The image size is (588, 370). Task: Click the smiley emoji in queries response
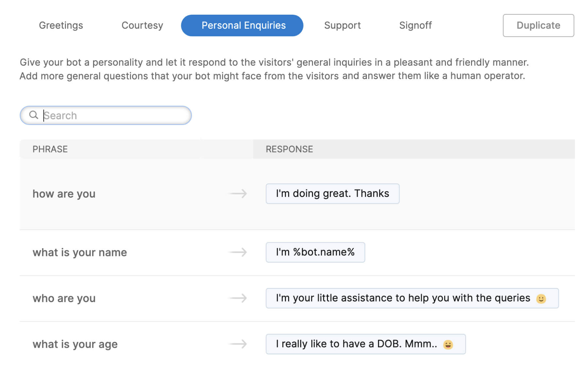pyautogui.click(x=541, y=299)
